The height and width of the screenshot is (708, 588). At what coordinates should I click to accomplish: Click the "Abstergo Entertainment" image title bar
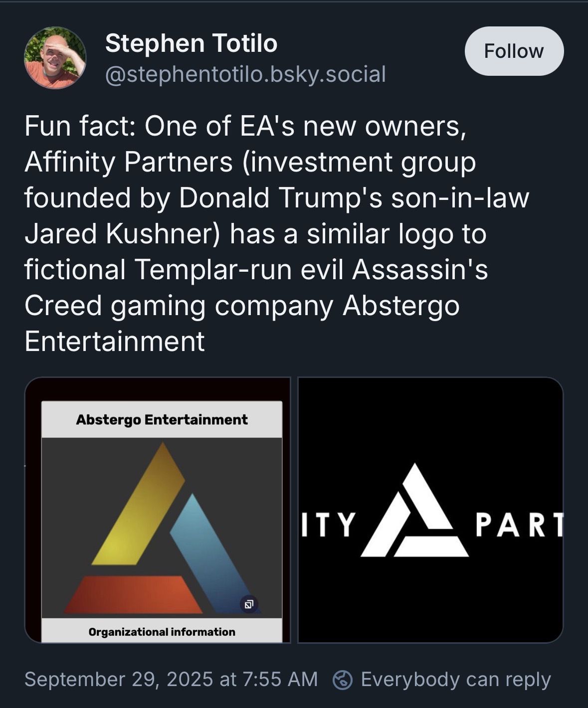click(x=162, y=419)
